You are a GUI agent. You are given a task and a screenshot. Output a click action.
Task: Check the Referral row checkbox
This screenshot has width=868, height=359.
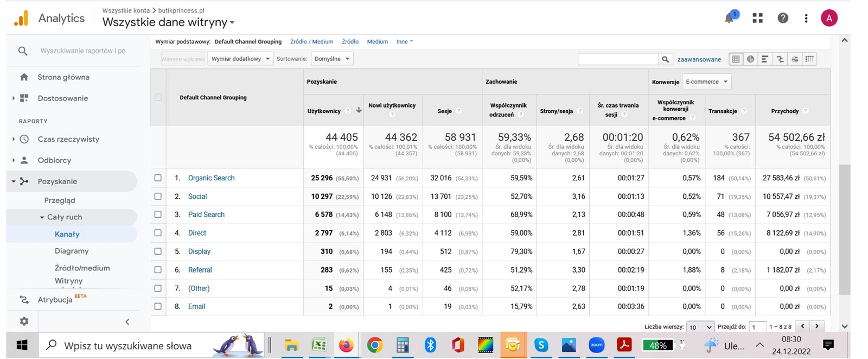(x=158, y=270)
